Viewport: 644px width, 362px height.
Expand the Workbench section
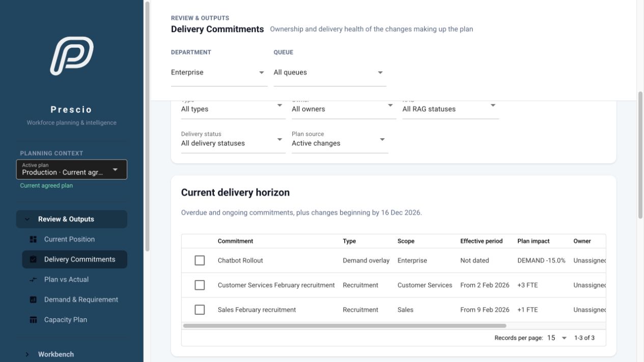coord(72,354)
